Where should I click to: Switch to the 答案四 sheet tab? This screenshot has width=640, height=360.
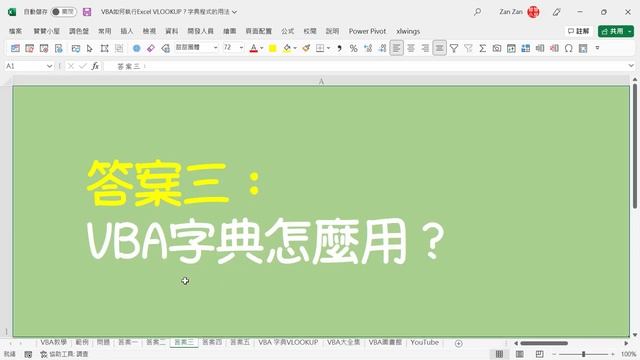[212, 342]
